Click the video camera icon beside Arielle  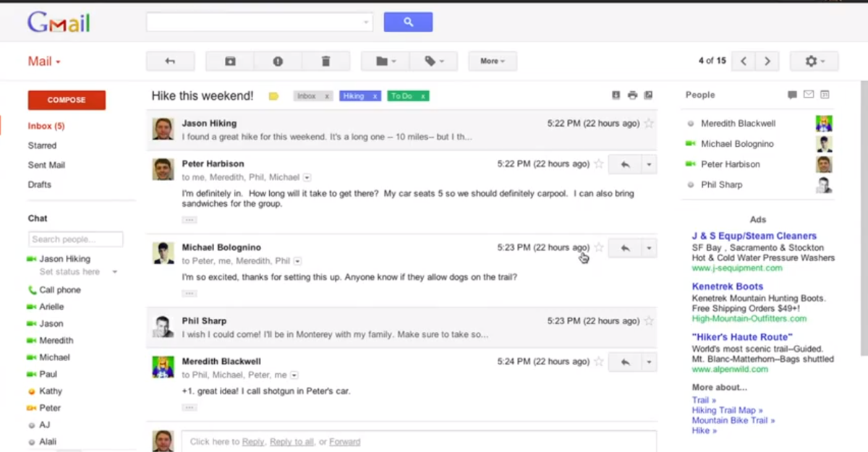32,307
